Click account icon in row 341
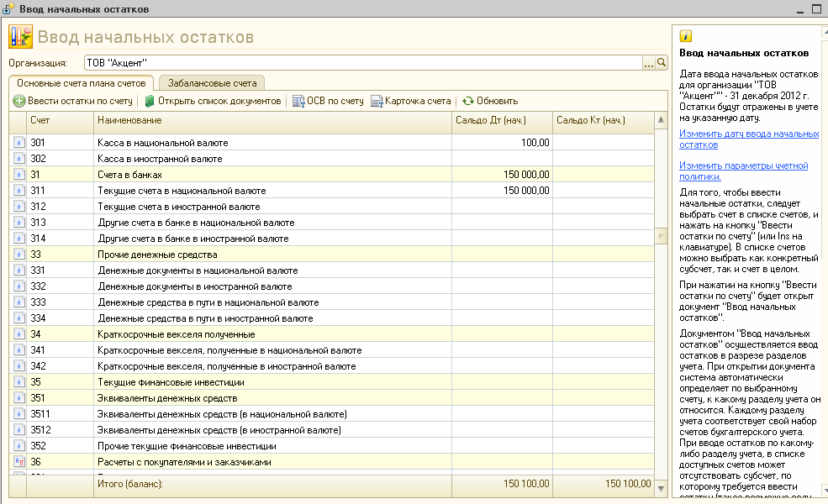This screenshot has width=828, height=504. pyautogui.click(x=19, y=350)
